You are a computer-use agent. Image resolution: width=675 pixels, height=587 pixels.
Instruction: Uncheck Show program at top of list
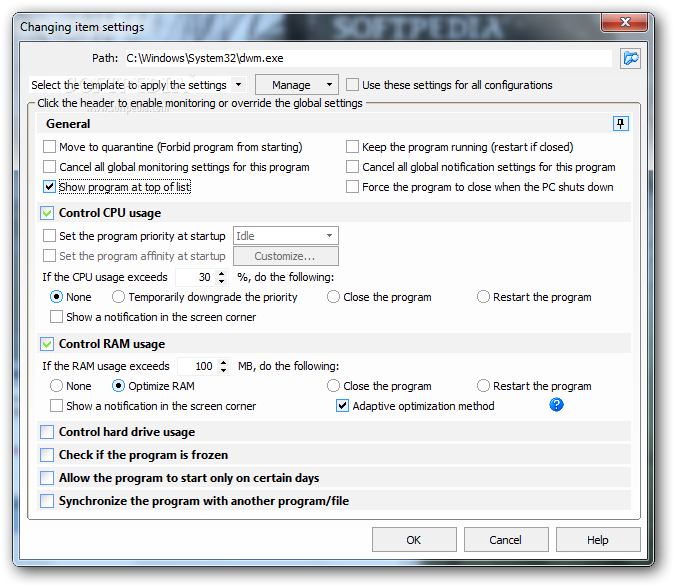(50, 187)
